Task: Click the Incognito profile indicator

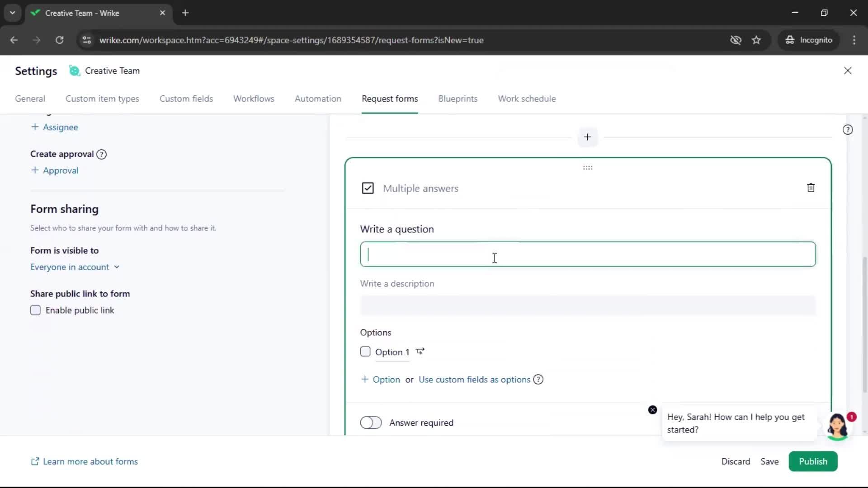Action: (x=808, y=40)
